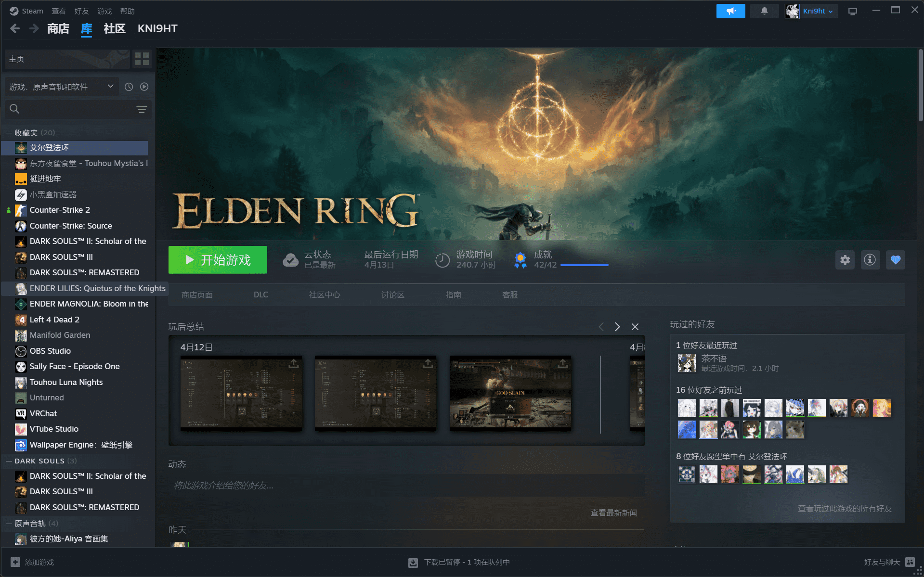The width and height of the screenshot is (924, 577).
Task: Select Sally Face - Episode One
Action: tap(75, 366)
